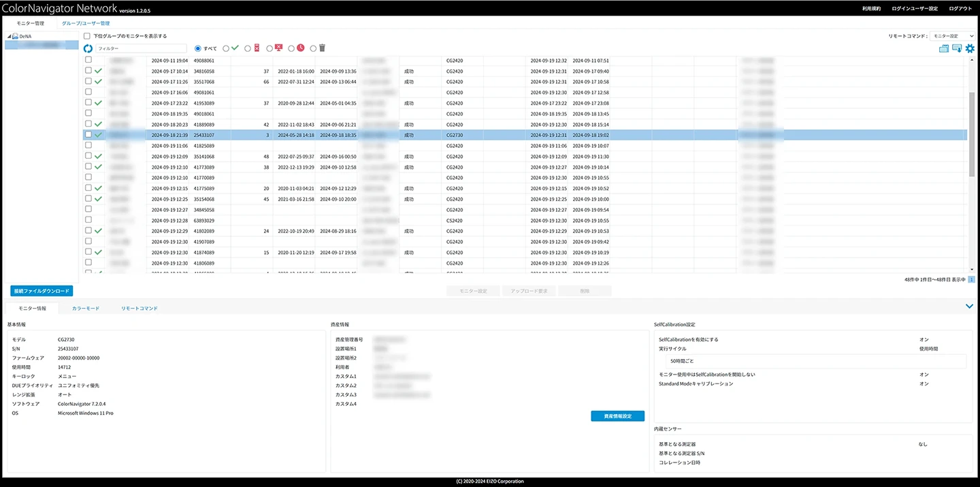Screen dimensions: 980x487
Task: Click the 資産情報設定 button
Action: click(x=617, y=415)
